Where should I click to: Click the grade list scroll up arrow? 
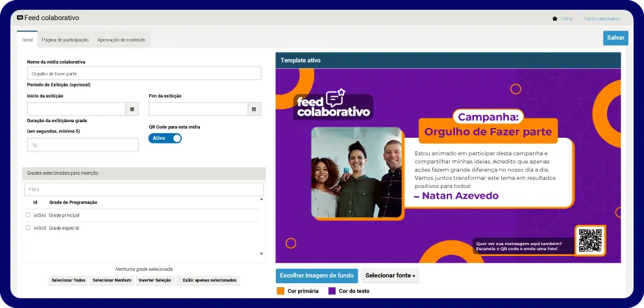262,199
